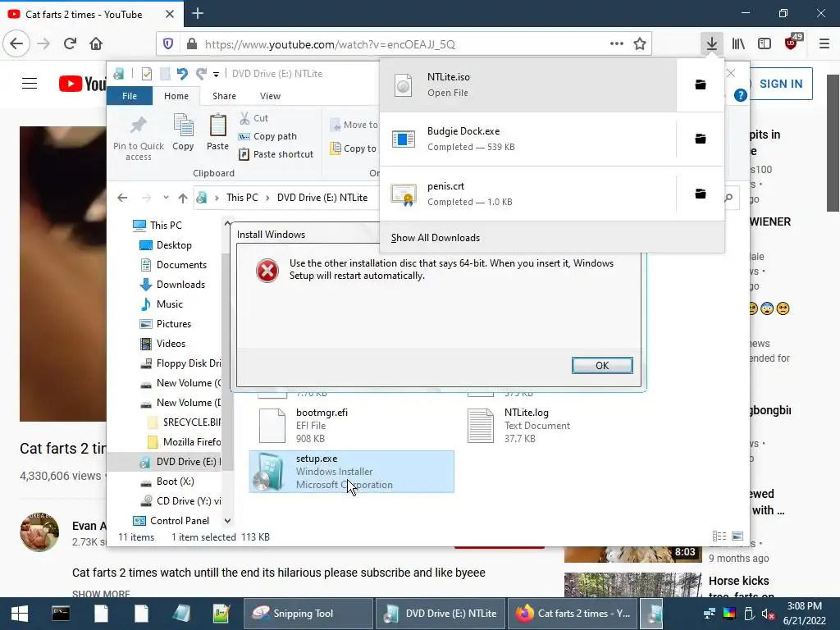This screenshot has width=840, height=630.
Task: Open containing folder for penis.crt
Action: [x=701, y=194]
